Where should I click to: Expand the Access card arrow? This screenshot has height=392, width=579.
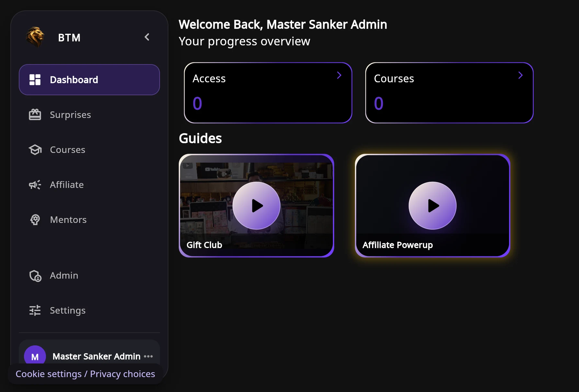[x=339, y=75]
